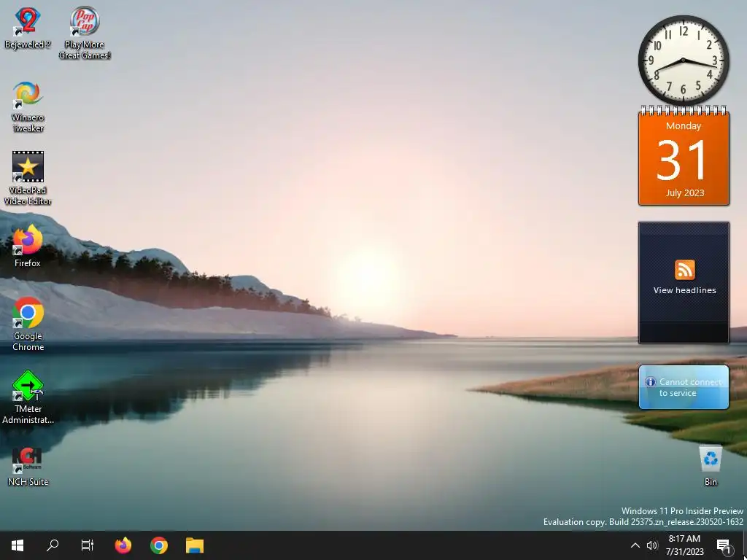Click the orange calendar gadget
Screen dimensions: 747x560
click(x=684, y=156)
